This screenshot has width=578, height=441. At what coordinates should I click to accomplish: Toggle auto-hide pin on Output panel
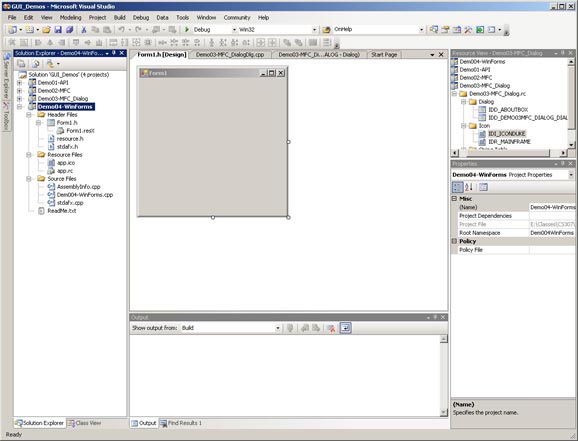(x=435, y=317)
